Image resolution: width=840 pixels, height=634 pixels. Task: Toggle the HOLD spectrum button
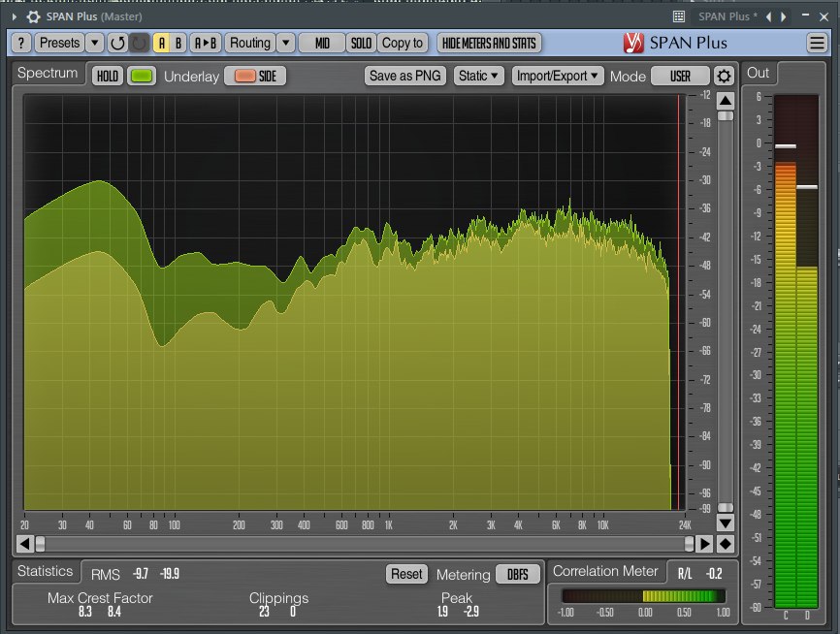tap(108, 76)
